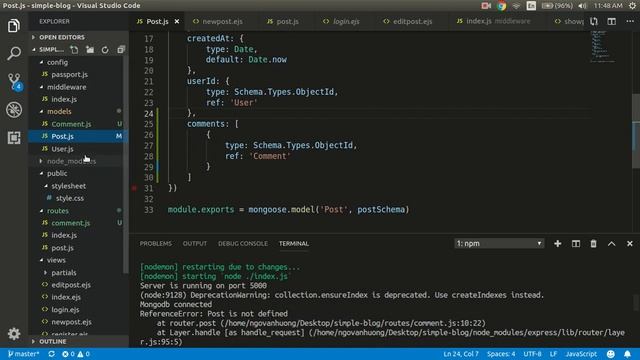Screen dimensions: 640x360
Task: Open the Output panel tab
Action: [195, 244]
